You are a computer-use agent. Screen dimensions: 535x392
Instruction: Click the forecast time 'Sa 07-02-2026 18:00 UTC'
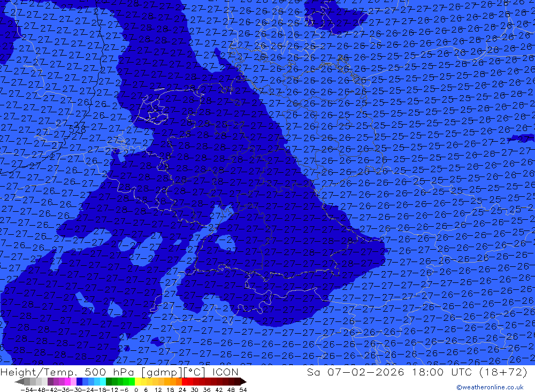click(389, 372)
